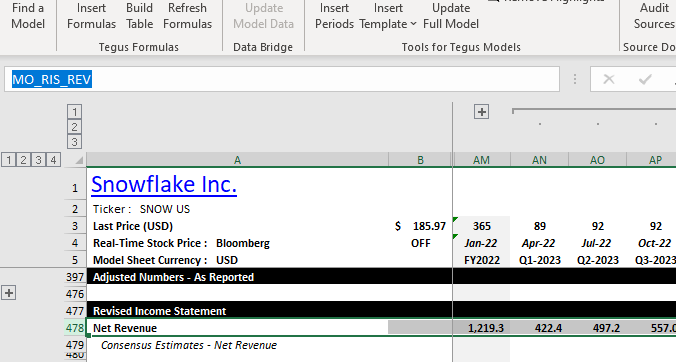
Task: Click the formula bar cancel X icon
Action: 609,79
